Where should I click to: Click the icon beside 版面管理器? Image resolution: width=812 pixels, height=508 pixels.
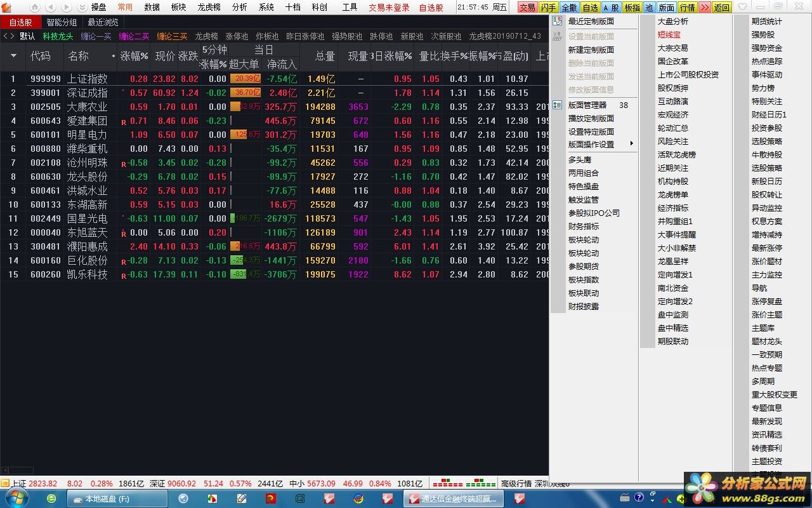(557, 105)
